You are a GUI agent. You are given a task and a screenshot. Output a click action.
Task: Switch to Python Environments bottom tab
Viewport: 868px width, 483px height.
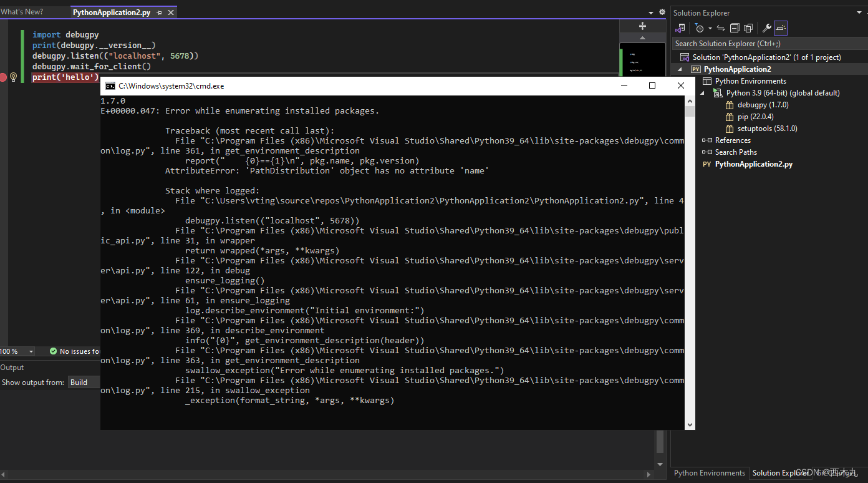[709, 473]
